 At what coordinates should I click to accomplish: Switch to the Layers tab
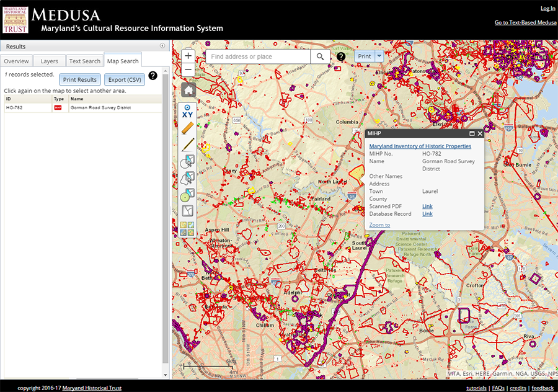point(50,61)
